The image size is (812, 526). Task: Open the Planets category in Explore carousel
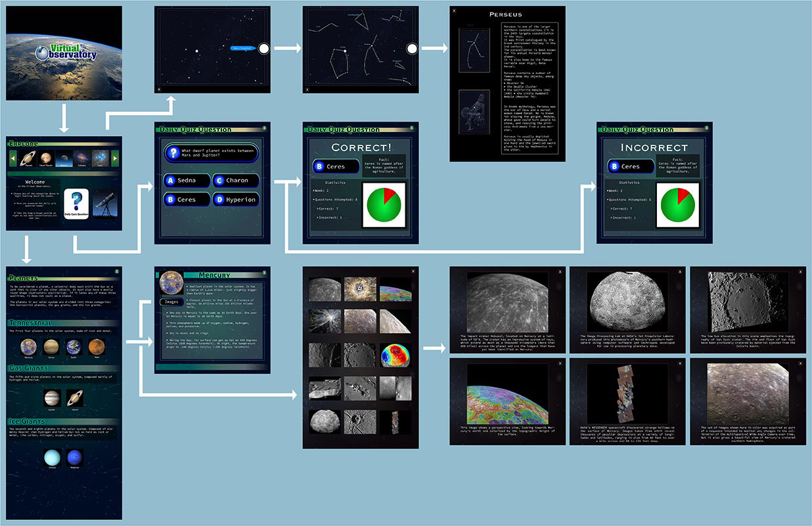[29, 158]
